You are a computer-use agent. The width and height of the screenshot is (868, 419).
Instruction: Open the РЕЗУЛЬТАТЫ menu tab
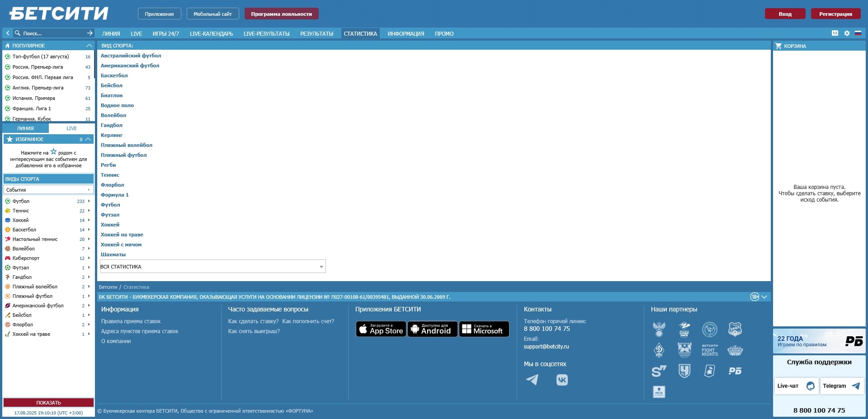[x=316, y=34]
